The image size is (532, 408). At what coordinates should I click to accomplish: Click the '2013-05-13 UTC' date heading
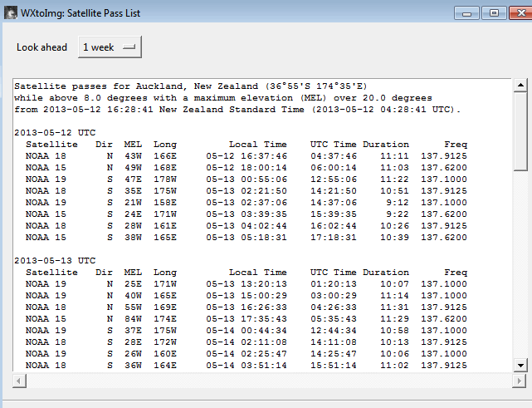55,261
